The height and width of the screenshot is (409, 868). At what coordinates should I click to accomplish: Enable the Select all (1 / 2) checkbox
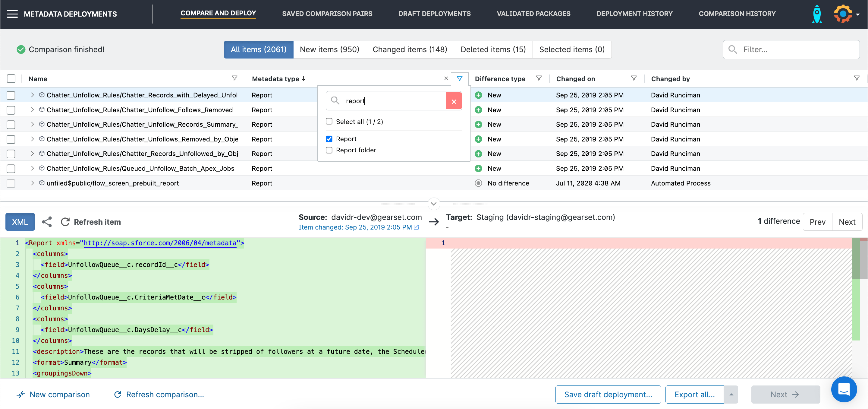pyautogui.click(x=329, y=121)
